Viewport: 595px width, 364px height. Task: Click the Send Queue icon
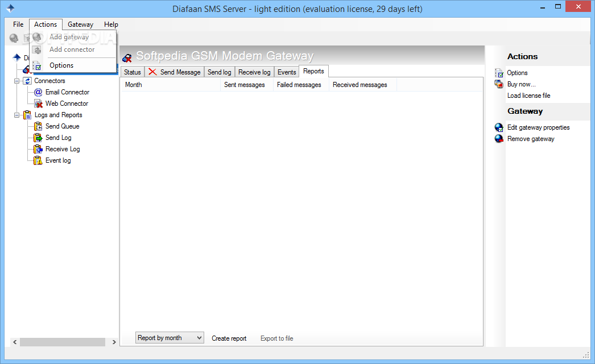click(38, 126)
